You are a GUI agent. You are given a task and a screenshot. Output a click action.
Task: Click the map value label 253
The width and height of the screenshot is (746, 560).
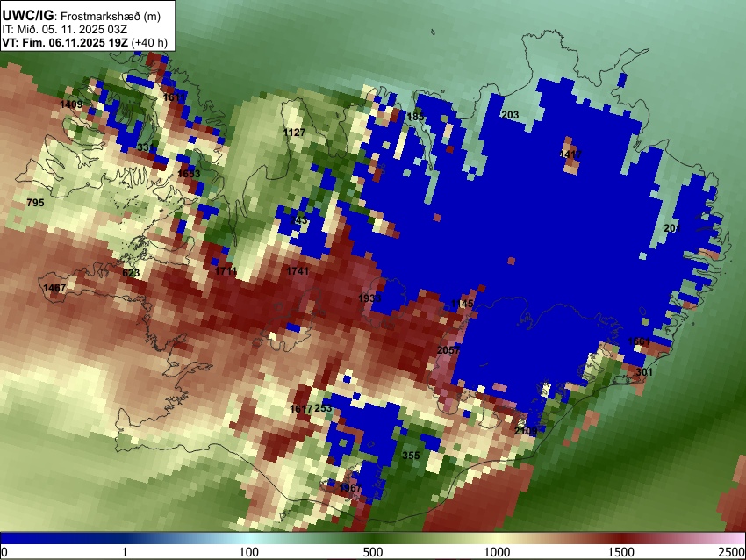(x=323, y=408)
